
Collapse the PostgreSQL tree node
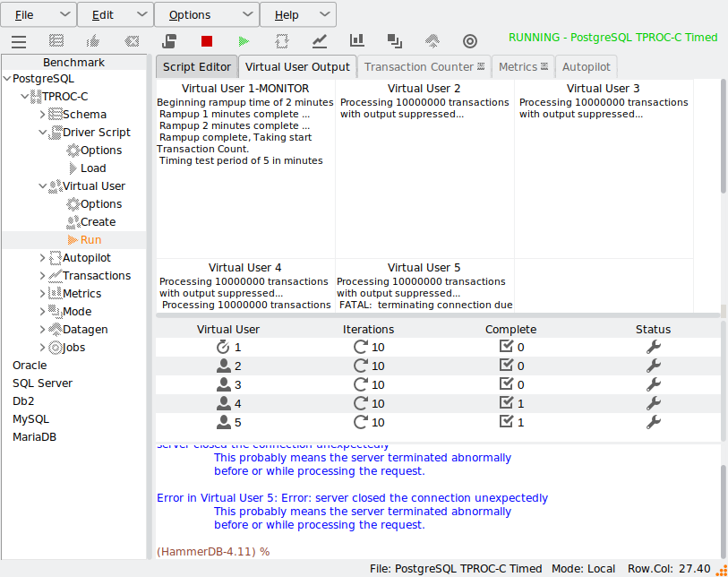coord(7,79)
